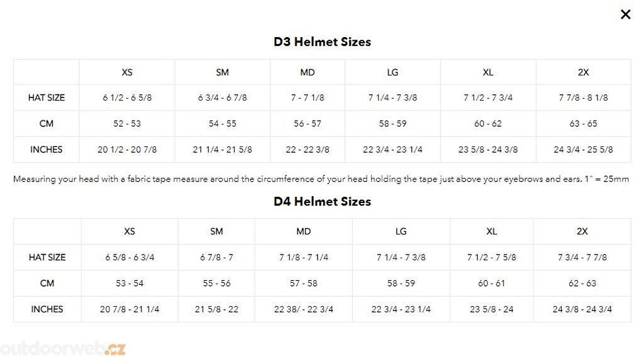Click the D3 XL CM cell 60 - 62
This screenshot has width=644, height=357.
[x=488, y=124]
